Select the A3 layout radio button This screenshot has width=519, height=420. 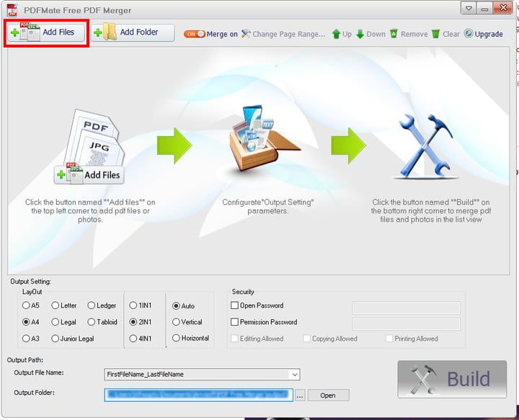pos(27,339)
